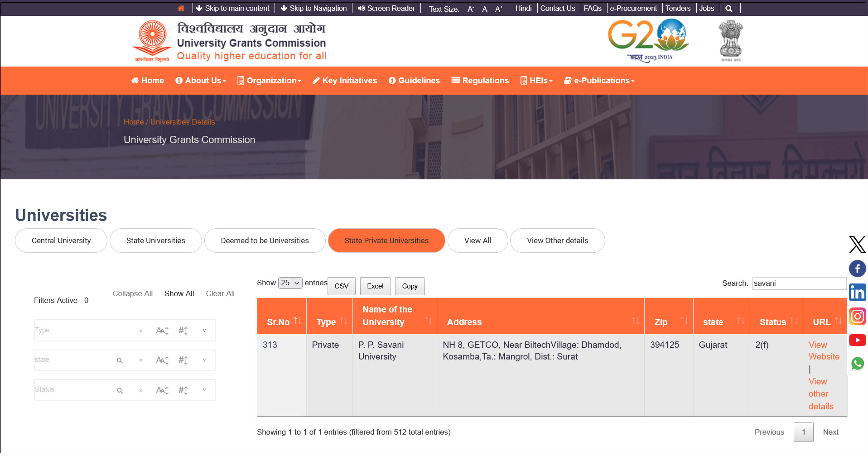Open View other details link
Screen dimensions: 868x456
[x=821, y=394]
